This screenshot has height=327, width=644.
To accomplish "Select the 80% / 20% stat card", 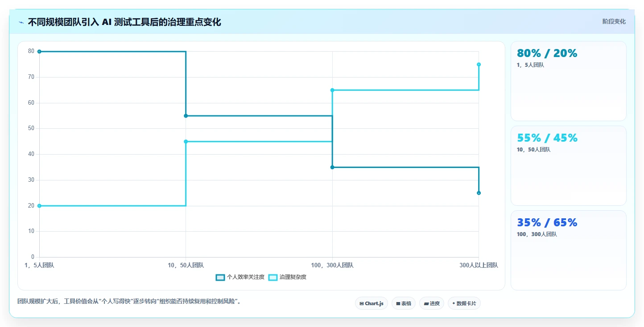I will pyautogui.click(x=568, y=81).
